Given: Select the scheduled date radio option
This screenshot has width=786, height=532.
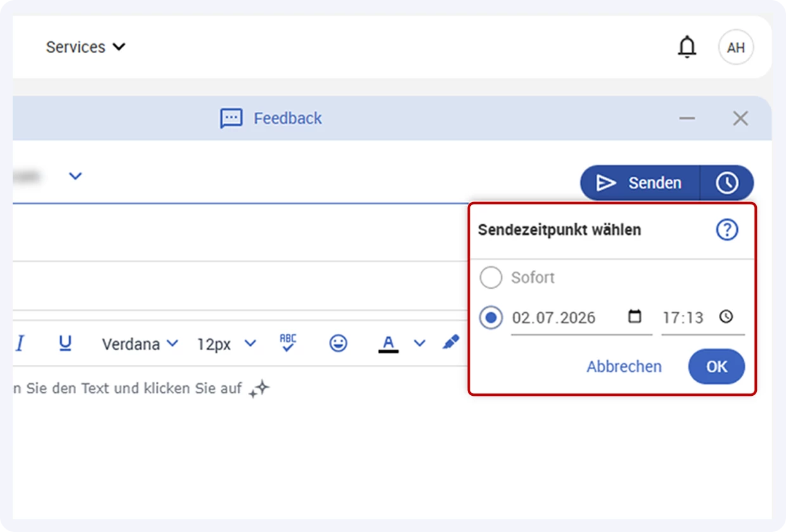Looking at the screenshot, I should 491,317.
